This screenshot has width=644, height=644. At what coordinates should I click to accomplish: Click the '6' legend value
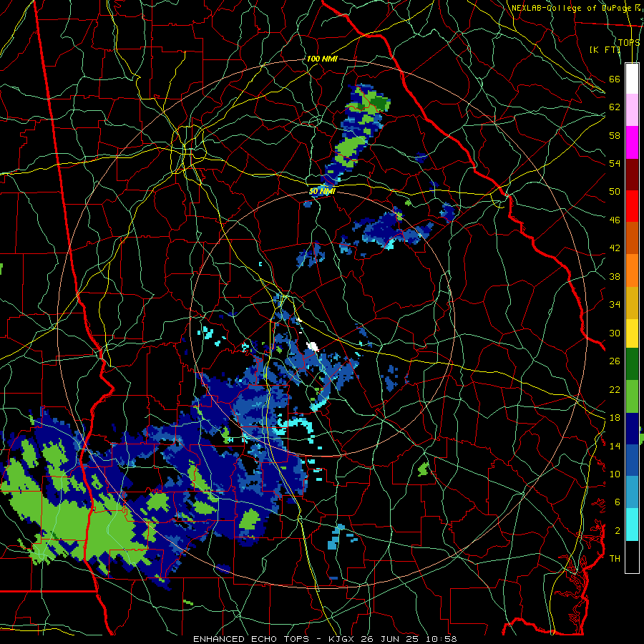[x=618, y=502]
